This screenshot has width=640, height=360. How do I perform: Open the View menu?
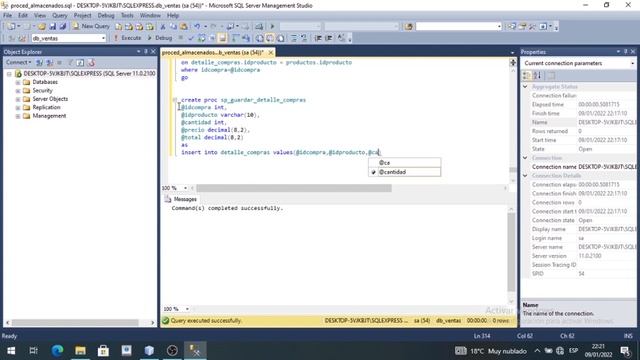coord(40,16)
